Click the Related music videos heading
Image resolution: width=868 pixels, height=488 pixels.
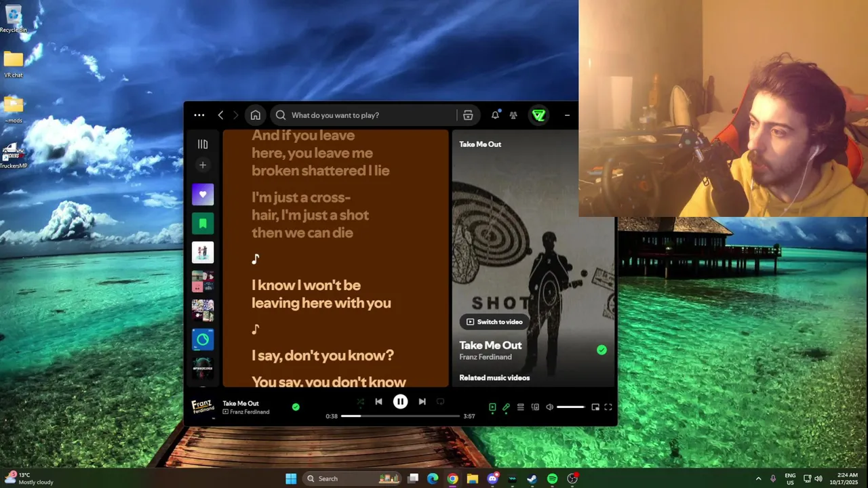point(494,378)
